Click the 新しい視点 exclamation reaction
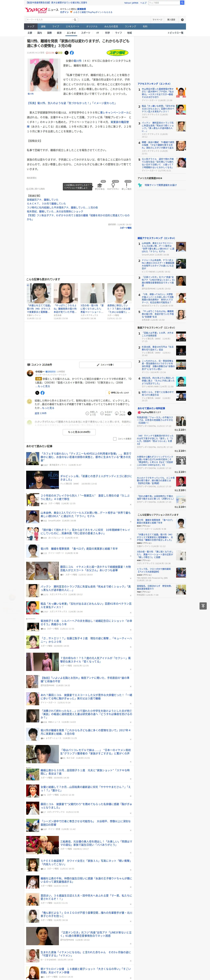The height and width of the screenshot is (980, 210). 127,185
